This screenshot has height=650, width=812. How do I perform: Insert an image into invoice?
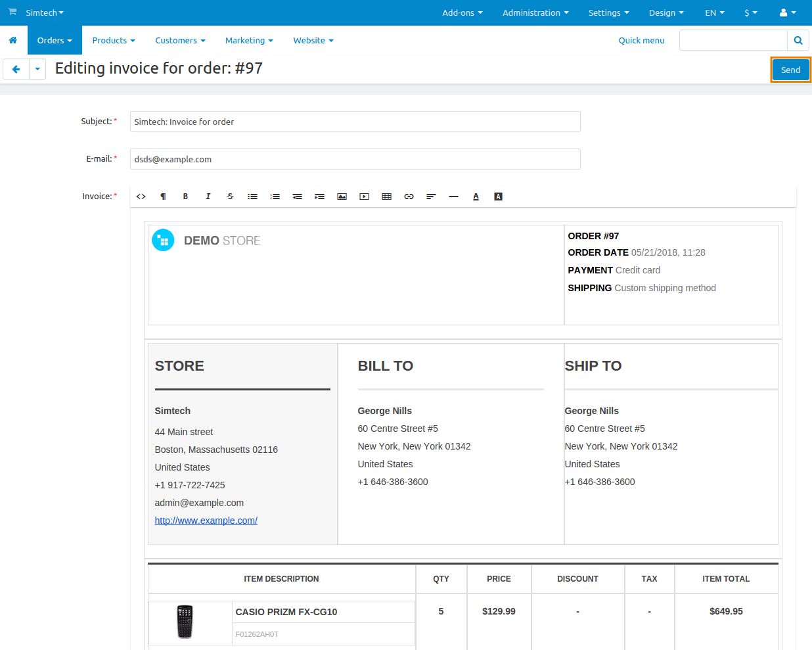[342, 197]
